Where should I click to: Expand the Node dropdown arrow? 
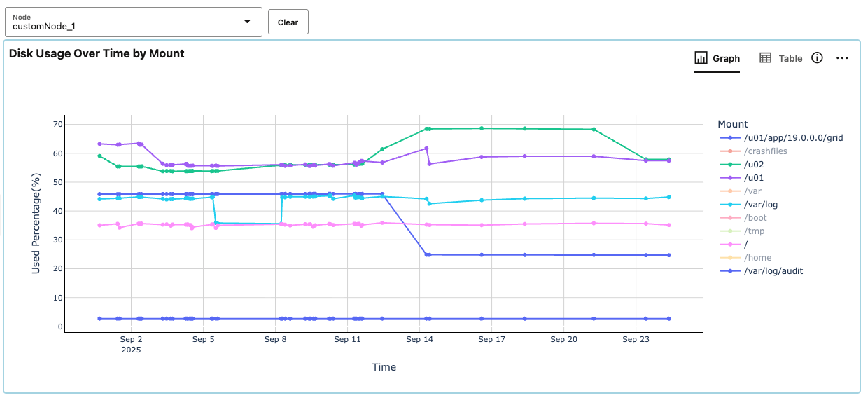(247, 22)
